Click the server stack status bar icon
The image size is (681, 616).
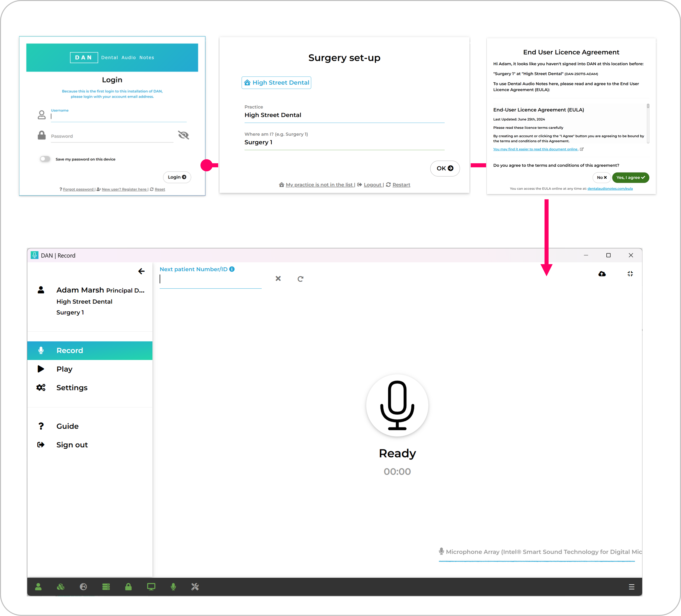coord(106,587)
